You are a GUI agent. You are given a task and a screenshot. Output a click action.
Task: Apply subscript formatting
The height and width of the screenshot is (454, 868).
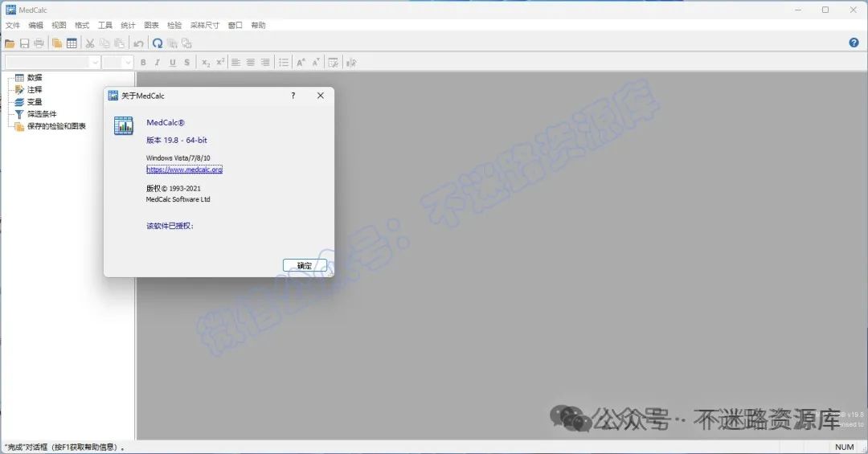click(x=206, y=63)
